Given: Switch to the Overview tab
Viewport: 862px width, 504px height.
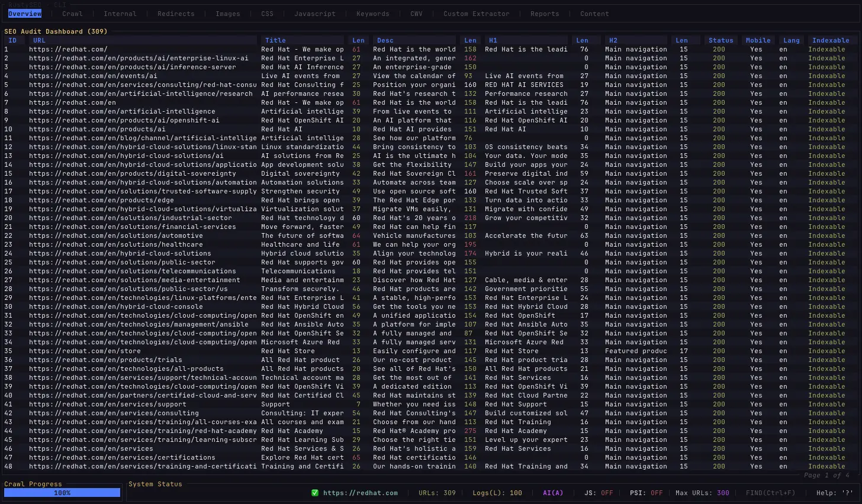Looking at the screenshot, I should coord(25,14).
